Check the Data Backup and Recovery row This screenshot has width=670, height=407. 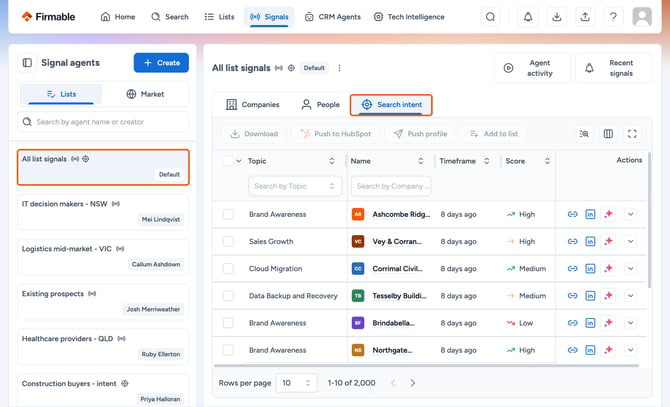click(228, 296)
